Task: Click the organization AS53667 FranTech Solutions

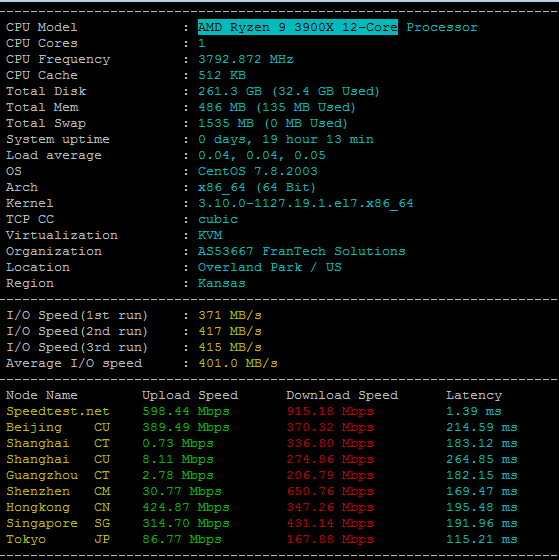Action: point(301,251)
